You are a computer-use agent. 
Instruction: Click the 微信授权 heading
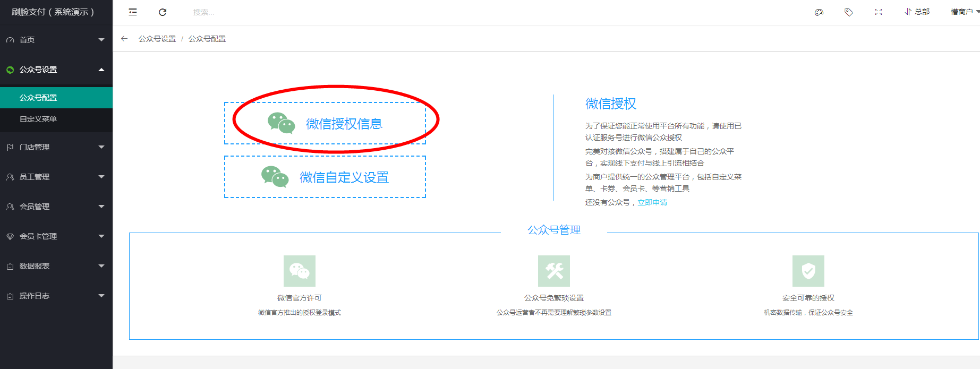click(611, 104)
